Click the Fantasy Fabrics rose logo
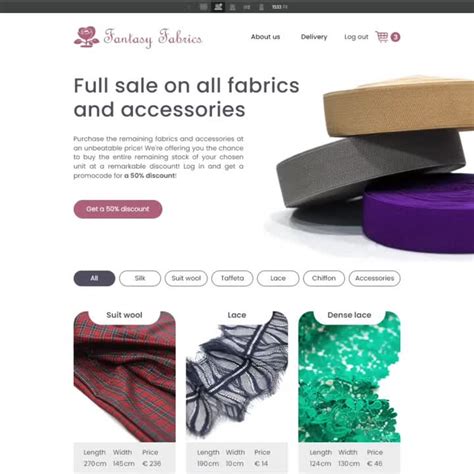474x474 pixels. tap(86, 37)
